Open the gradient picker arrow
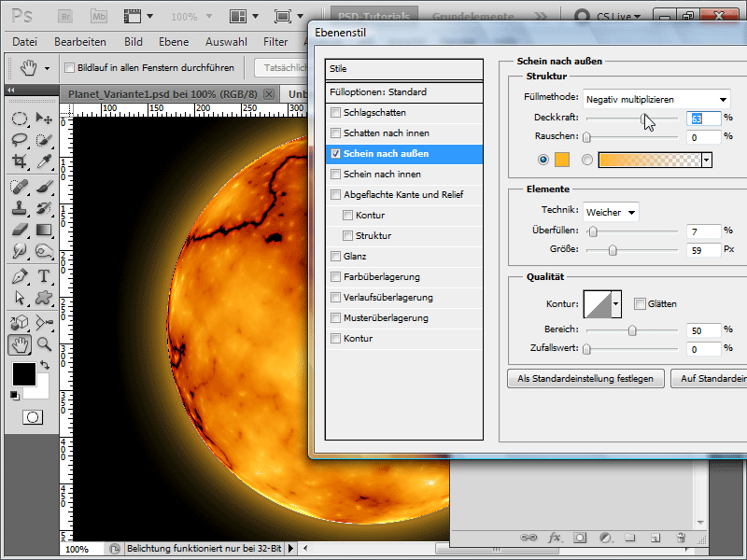The image size is (747, 560). tap(707, 161)
